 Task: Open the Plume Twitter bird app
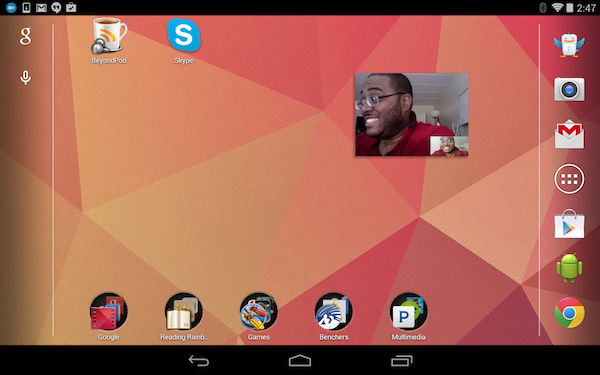[x=569, y=45]
